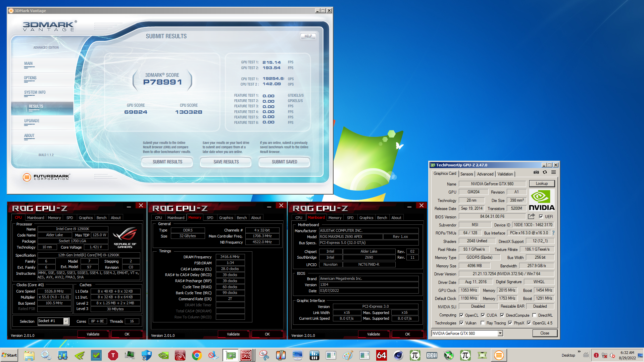Click the GPU-Z graphics card taskbar icon
This screenshot has height=362, width=644.
coord(231,355)
